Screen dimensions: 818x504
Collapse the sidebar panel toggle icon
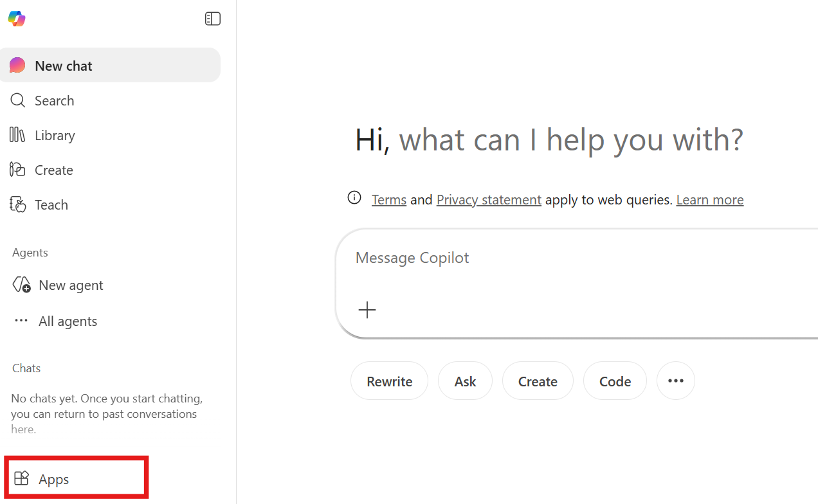(x=213, y=19)
